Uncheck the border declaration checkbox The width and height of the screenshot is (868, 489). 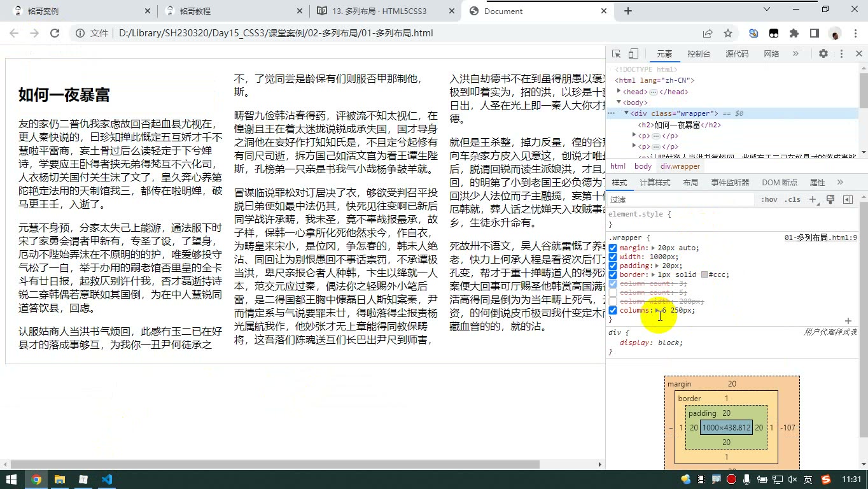pyautogui.click(x=613, y=275)
